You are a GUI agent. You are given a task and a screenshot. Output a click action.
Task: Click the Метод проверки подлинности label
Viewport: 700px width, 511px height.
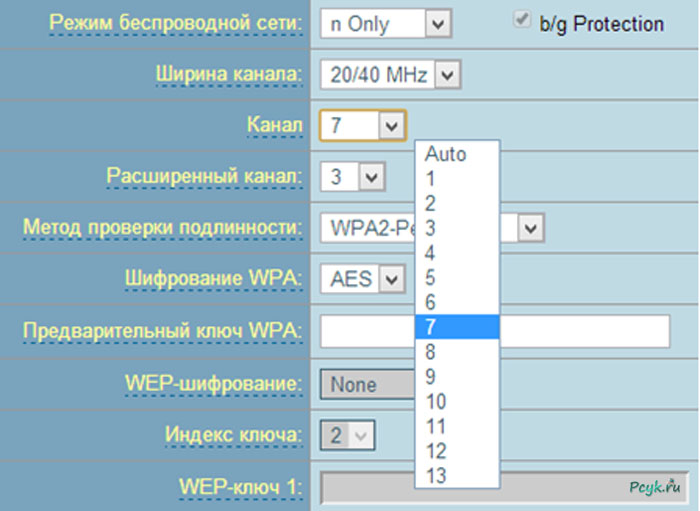(x=162, y=228)
